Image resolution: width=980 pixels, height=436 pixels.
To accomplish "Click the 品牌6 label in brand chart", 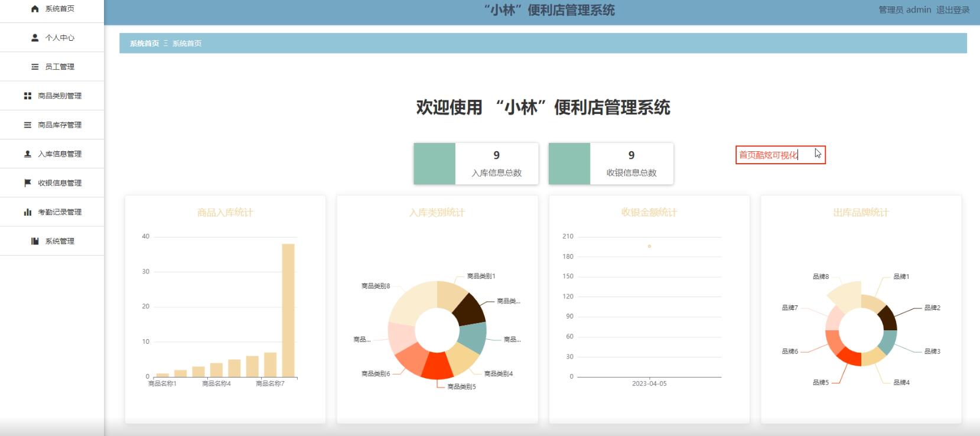I will 790,352.
